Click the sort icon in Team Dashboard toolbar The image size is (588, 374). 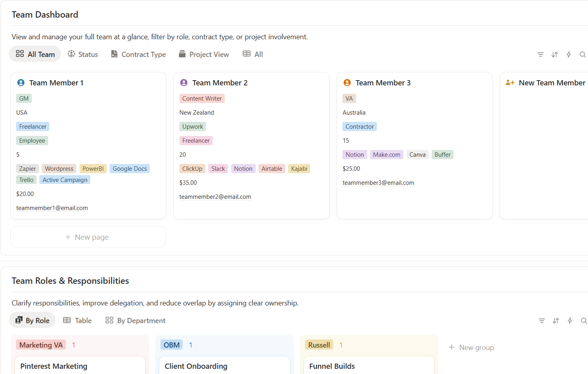[x=554, y=55]
